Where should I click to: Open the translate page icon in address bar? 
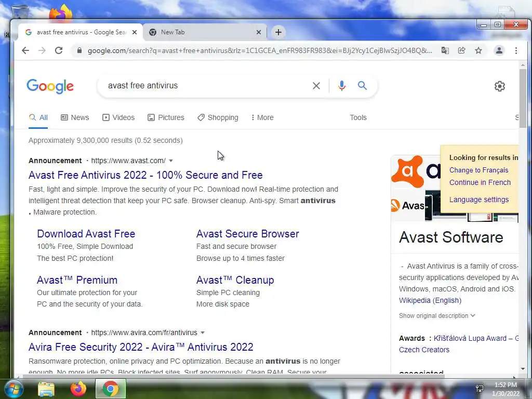tap(445, 50)
